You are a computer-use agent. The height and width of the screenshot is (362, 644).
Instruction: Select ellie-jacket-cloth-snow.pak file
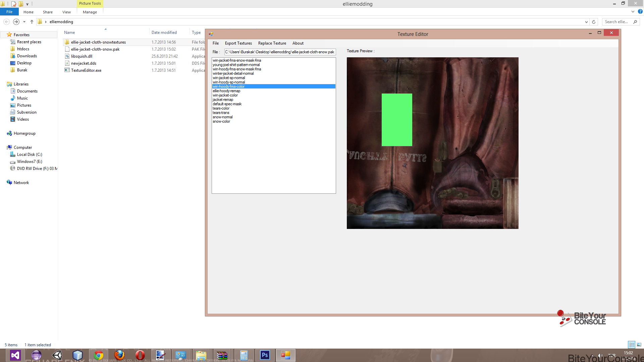(95, 49)
